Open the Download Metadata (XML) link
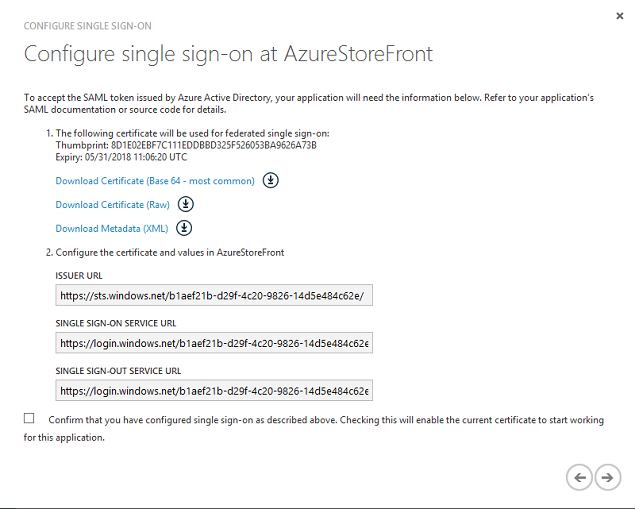Image resolution: width=636 pixels, height=510 pixels. (111, 229)
